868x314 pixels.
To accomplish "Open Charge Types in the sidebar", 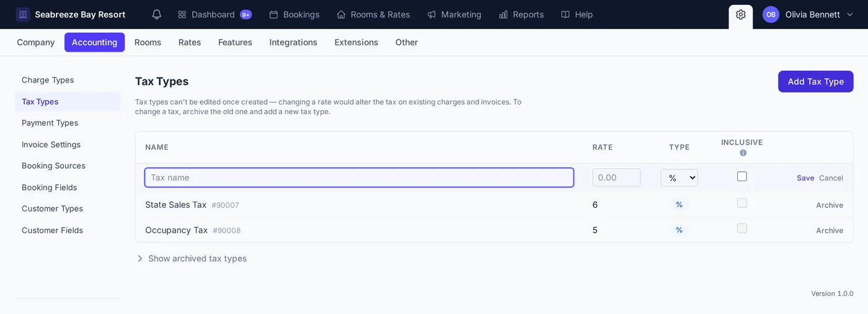I will [x=68, y=80].
